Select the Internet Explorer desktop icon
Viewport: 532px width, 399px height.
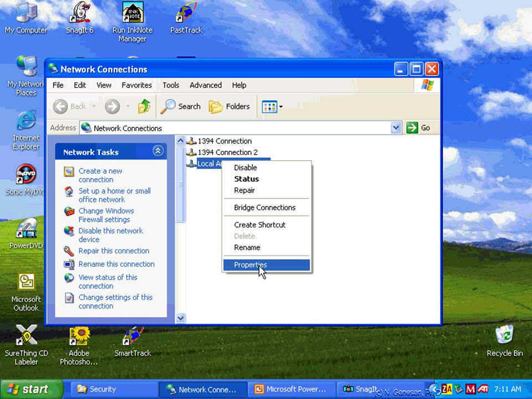tap(26, 130)
